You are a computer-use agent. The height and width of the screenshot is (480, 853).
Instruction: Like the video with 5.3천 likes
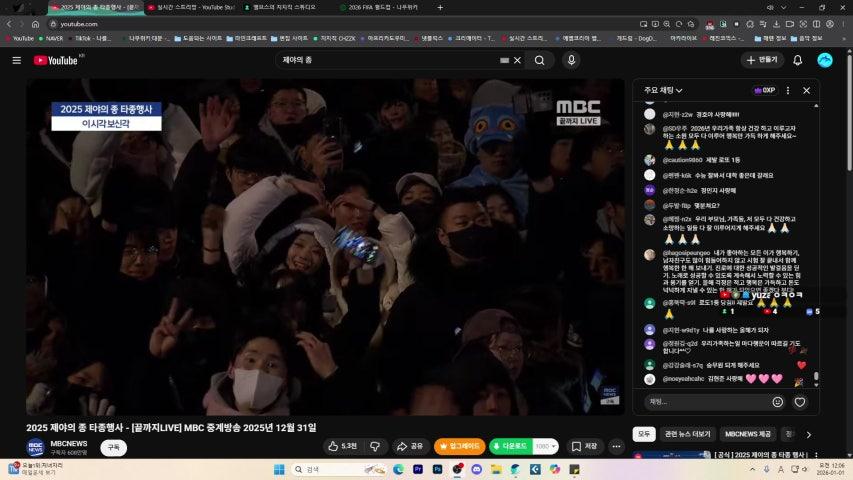(341, 446)
